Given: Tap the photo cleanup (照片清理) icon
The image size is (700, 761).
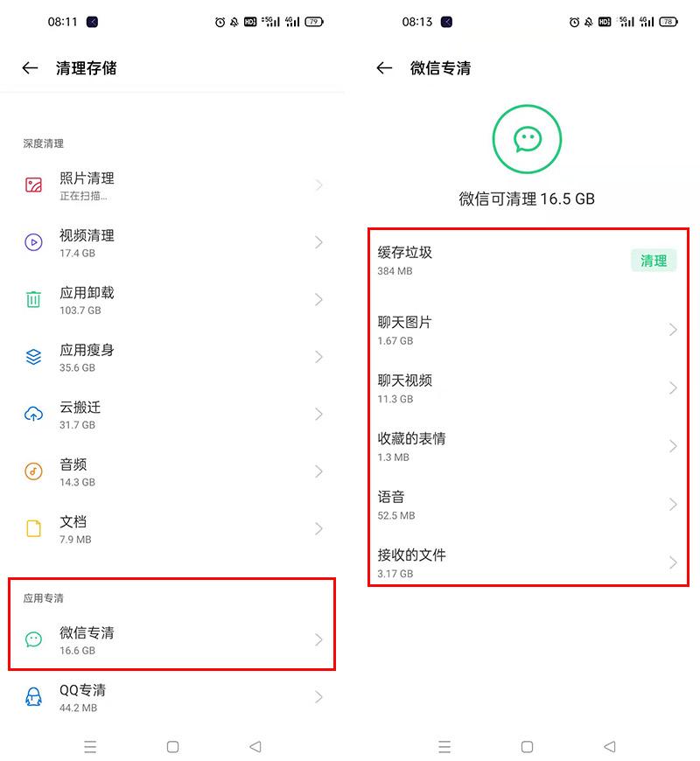Looking at the screenshot, I should [x=33, y=185].
